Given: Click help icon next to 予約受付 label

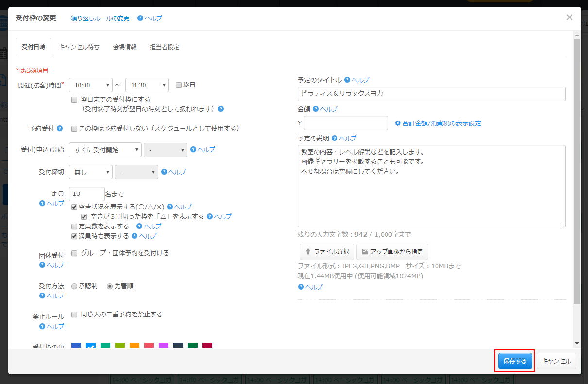Looking at the screenshot, I should pyautogui.click(x=60, y=129).
